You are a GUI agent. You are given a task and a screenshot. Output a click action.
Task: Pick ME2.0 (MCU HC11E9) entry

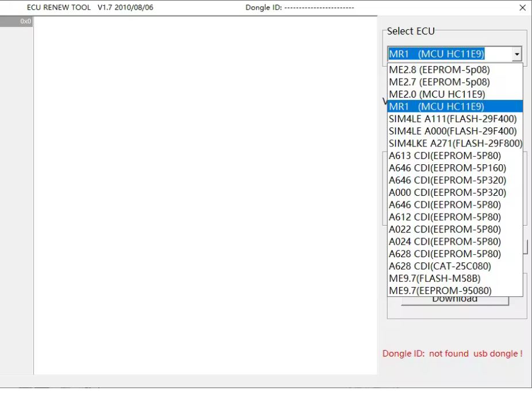click(x=437, y=94)
